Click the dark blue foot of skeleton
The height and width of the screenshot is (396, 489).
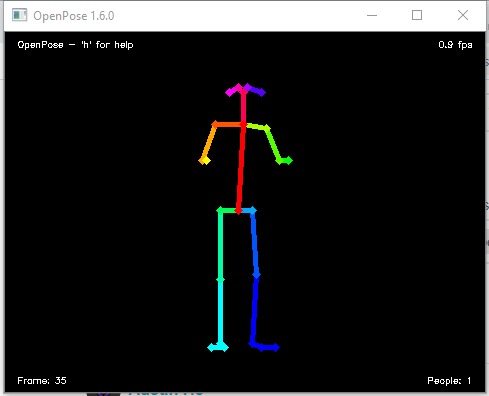point(264,347)
